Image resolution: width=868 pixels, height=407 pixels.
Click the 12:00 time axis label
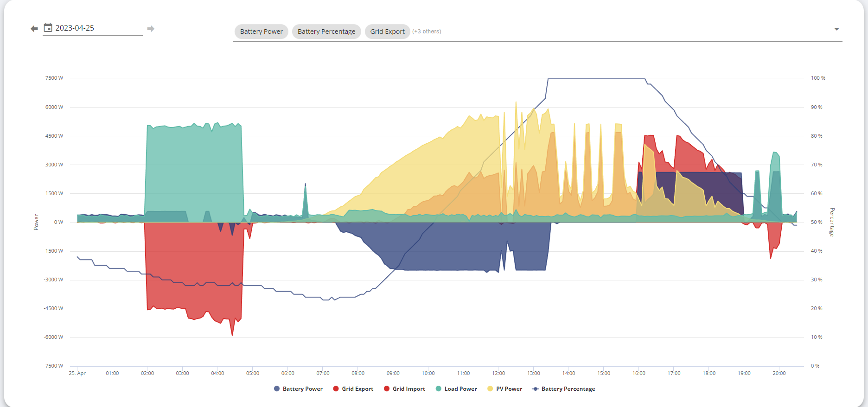coord(498,373)
